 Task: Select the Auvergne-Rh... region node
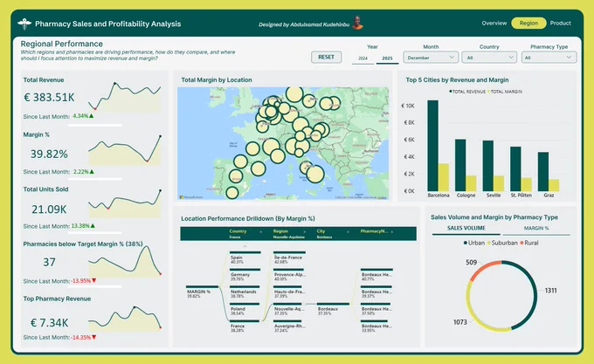click(x=289, y=326)
